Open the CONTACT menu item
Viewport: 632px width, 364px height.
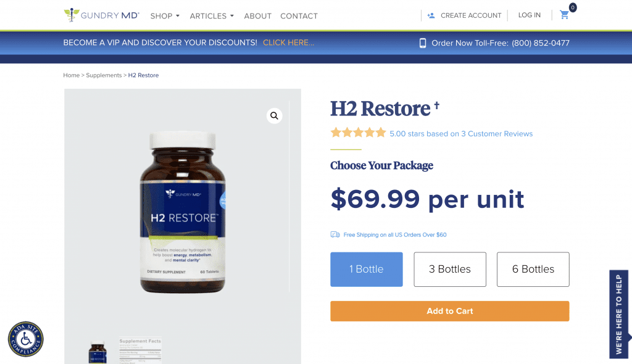click(299, 16)
